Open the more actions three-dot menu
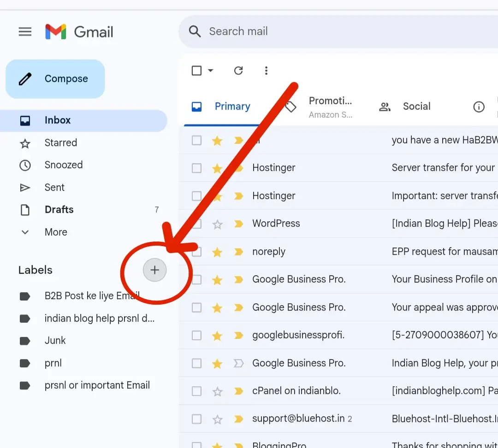 [266, 71]
